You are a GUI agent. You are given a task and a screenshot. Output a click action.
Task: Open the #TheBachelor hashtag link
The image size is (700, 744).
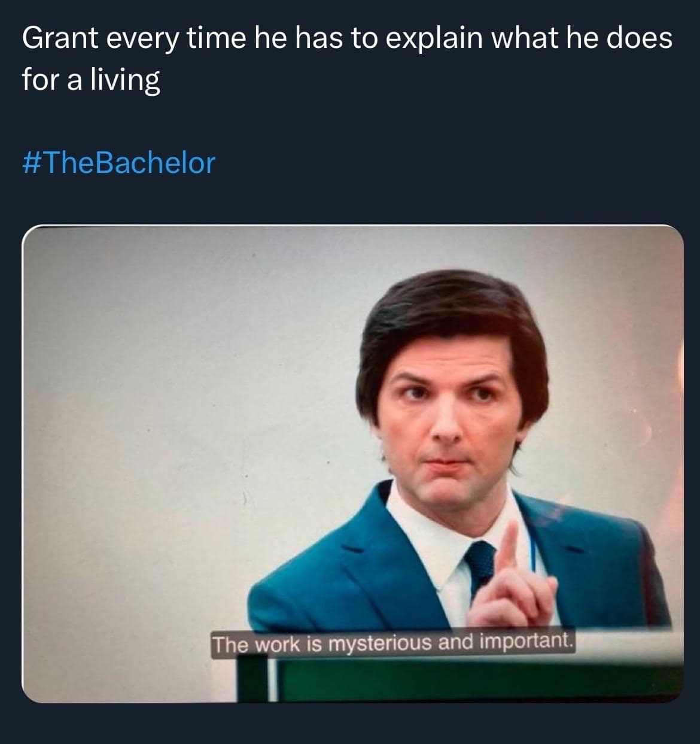coord(118,163)
